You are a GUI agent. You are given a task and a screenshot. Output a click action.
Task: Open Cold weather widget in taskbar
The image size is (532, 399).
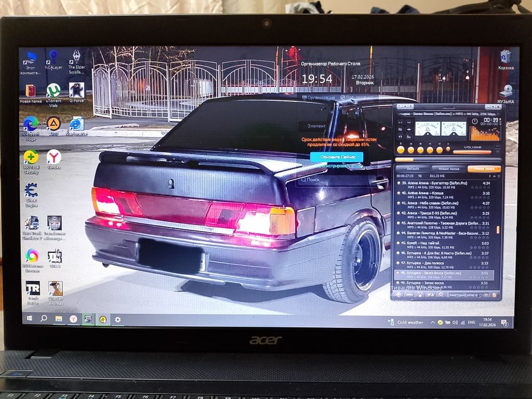(x=406, y=322)
